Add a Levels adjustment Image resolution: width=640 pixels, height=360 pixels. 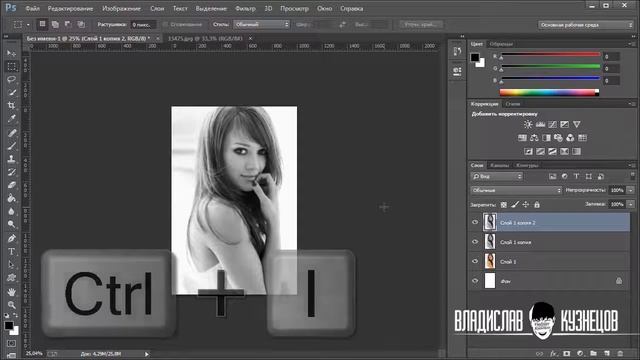(x=540, y=124)
